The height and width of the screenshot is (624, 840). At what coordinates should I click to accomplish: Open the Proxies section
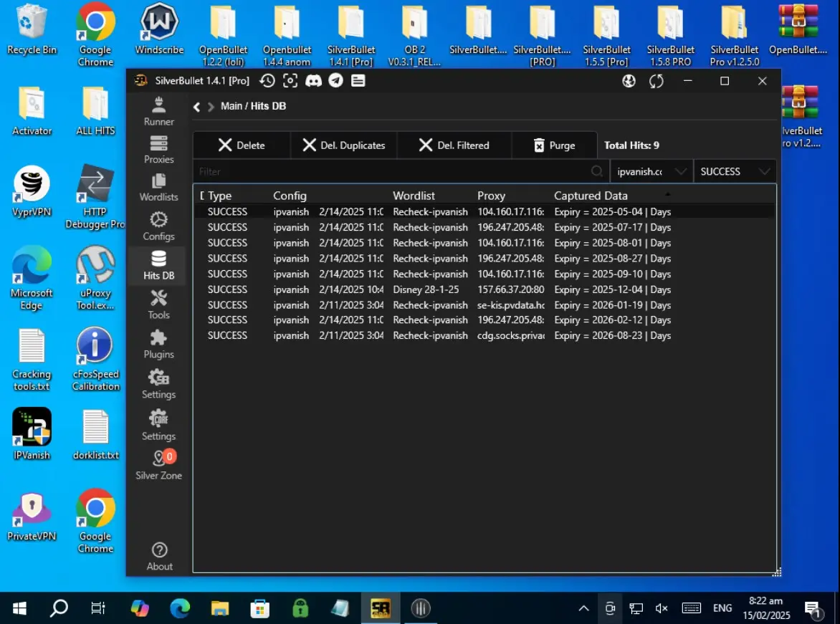pos(158,150)
